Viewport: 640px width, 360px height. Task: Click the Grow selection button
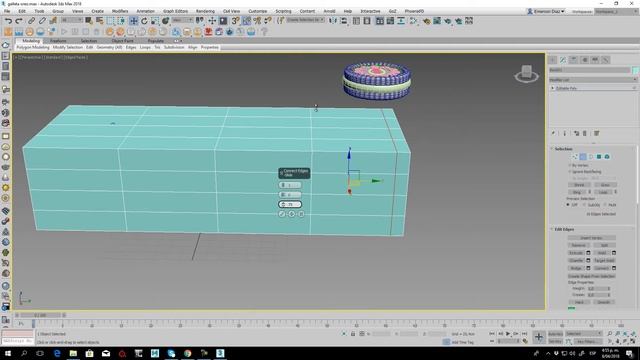pos(605,185)
